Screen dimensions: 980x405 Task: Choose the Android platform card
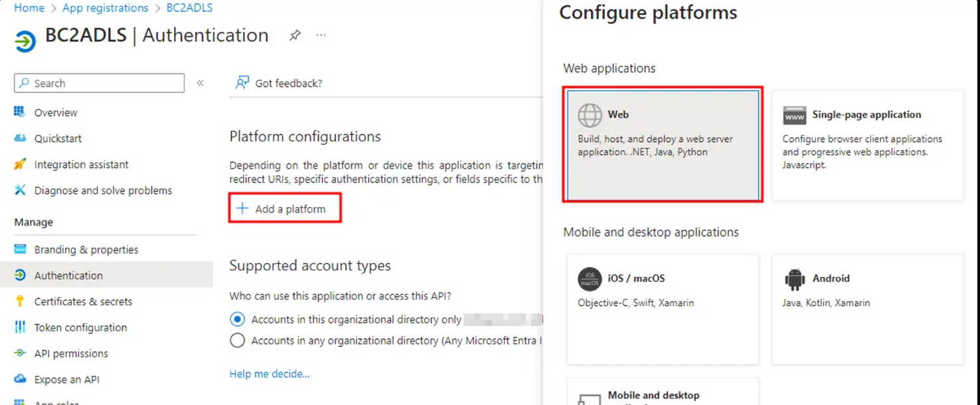click(867, 309)
